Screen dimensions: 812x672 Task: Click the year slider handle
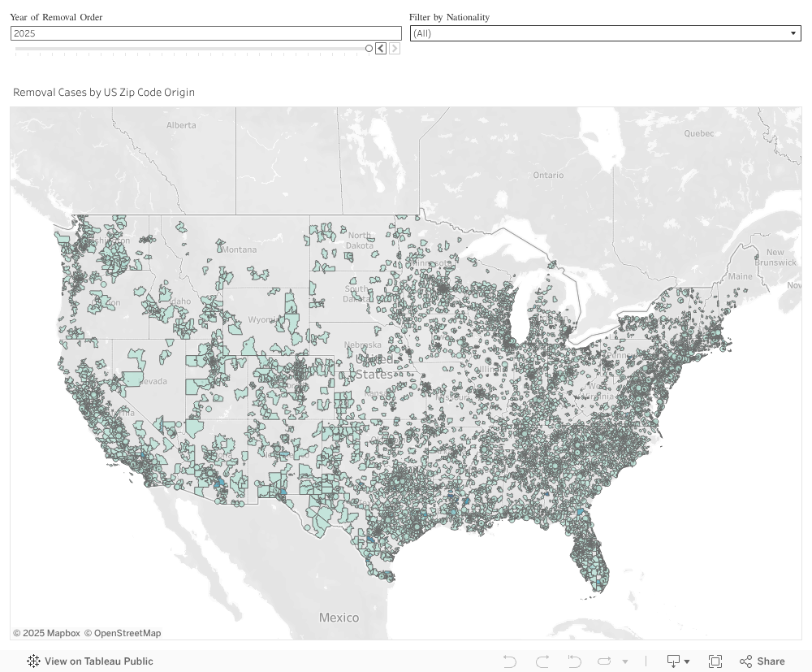(369, 48)
